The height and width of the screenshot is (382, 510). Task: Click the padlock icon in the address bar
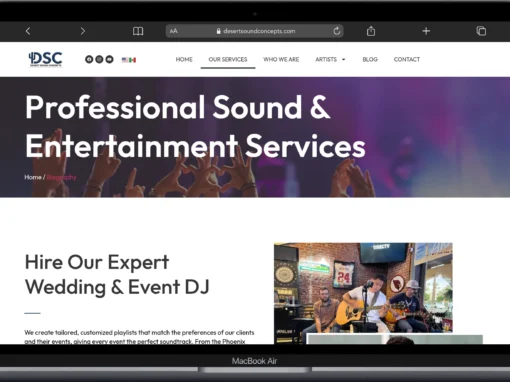(218, 31)
